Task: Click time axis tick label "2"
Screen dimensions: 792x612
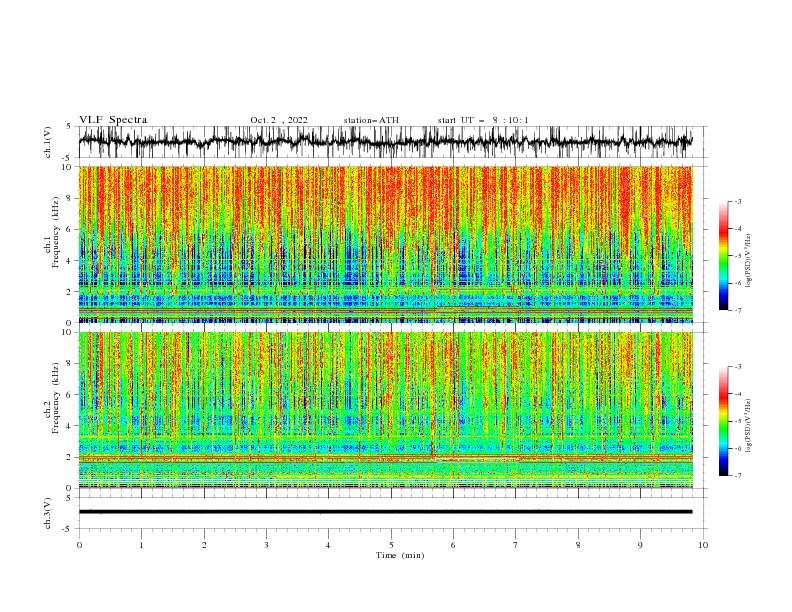Action: click(x=204, y=545)
